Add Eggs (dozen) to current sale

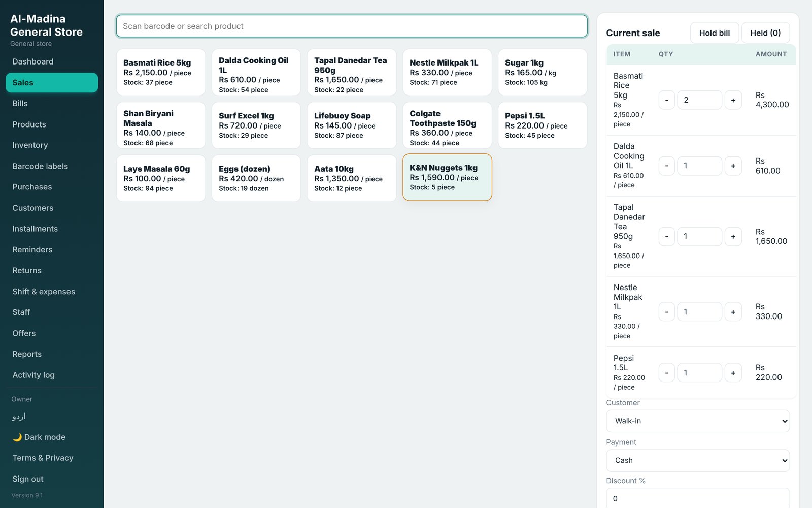(256, 178)
